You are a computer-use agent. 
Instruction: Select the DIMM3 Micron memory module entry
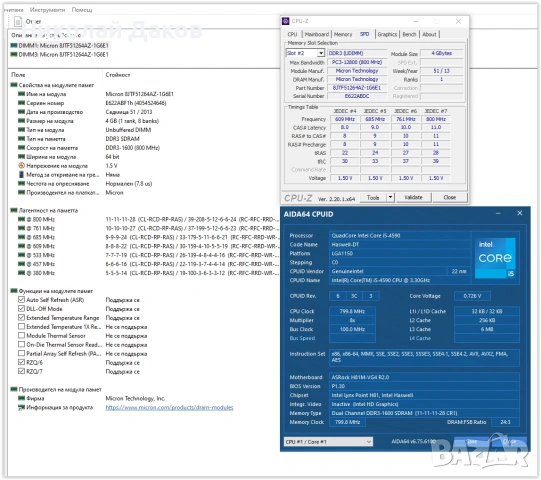[60, 55]
